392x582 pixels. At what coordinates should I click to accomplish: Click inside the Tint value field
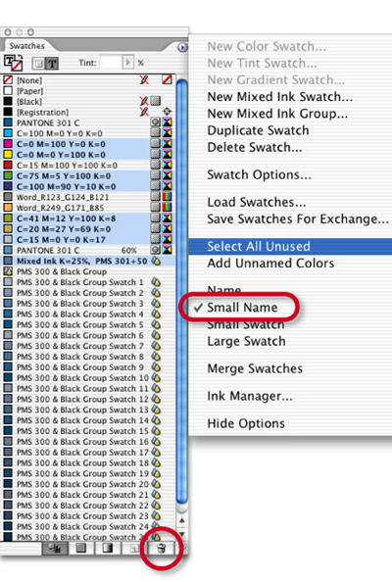(110, 62)
